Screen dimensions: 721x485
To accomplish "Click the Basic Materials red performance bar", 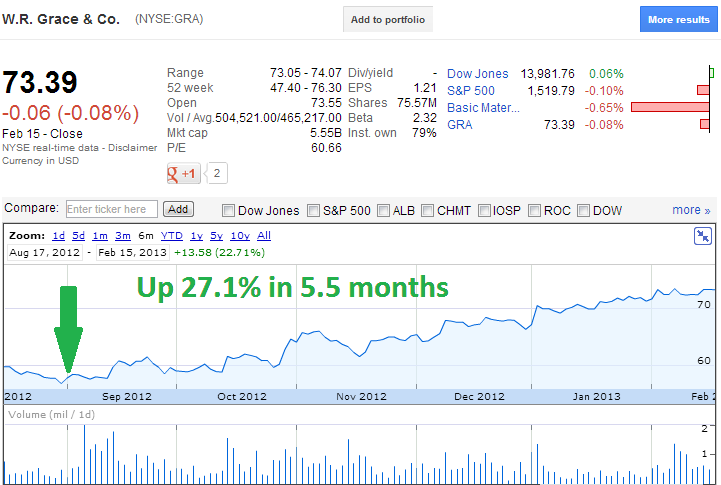I will (670, 107).
